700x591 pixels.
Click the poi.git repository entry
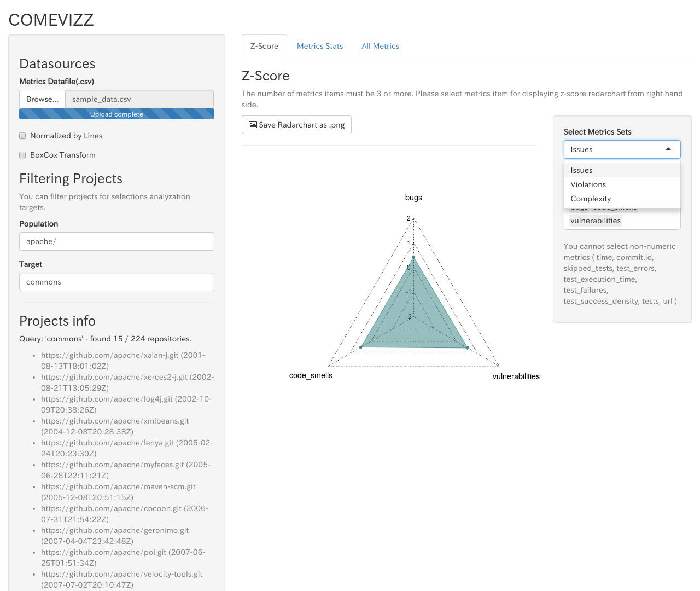click(x=123, y=558)
